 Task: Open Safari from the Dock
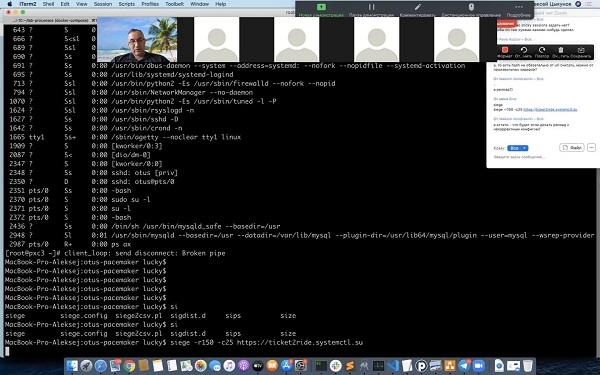point(101,365)
